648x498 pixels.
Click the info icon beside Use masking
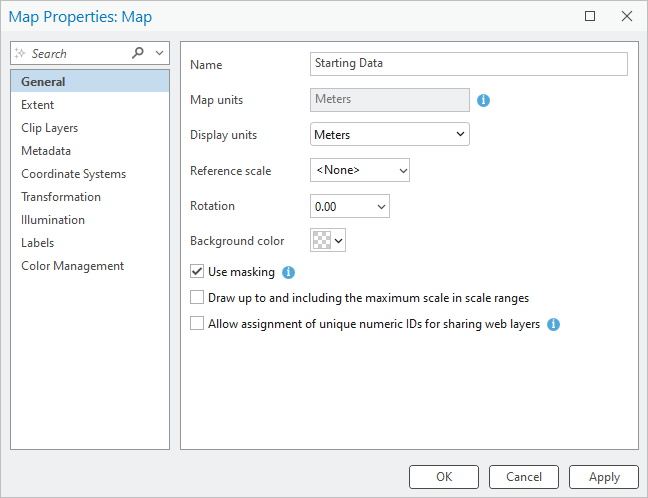(288, 272)
